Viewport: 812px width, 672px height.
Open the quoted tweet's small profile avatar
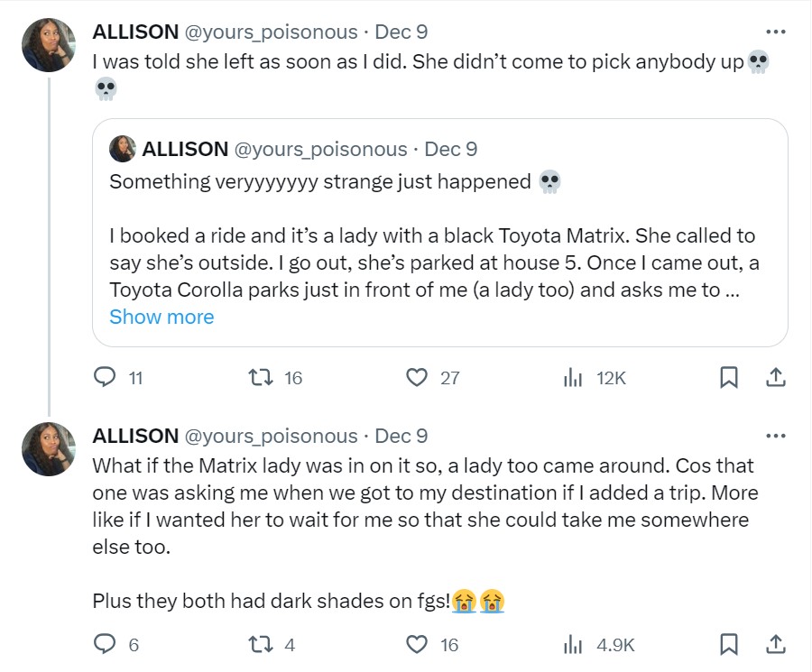(123, 149)
